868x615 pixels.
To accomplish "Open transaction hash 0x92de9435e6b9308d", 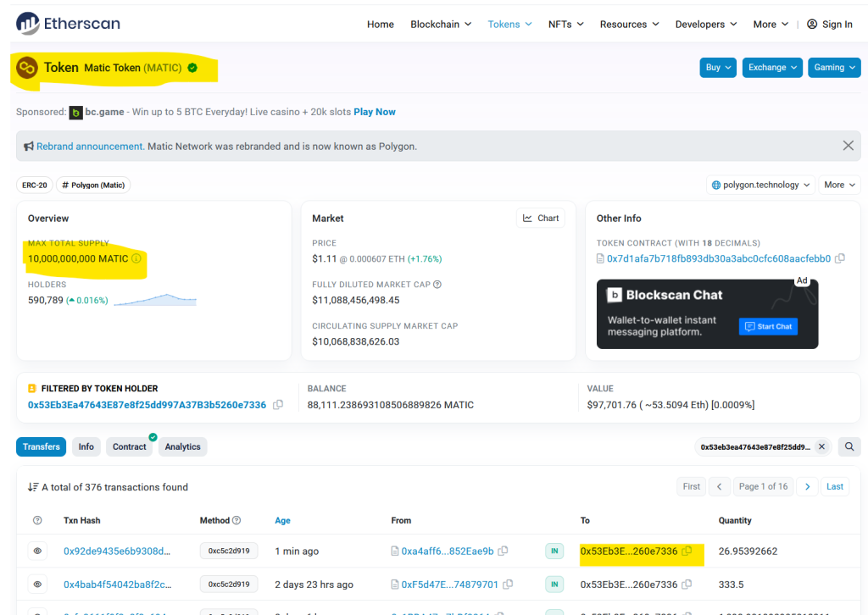I will point(117,551).
